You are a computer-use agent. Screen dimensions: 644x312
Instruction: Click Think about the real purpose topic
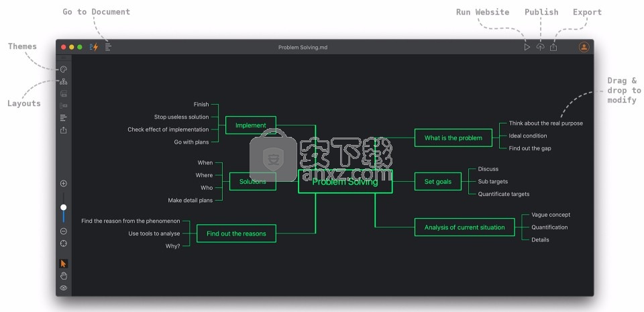(546, 123)
